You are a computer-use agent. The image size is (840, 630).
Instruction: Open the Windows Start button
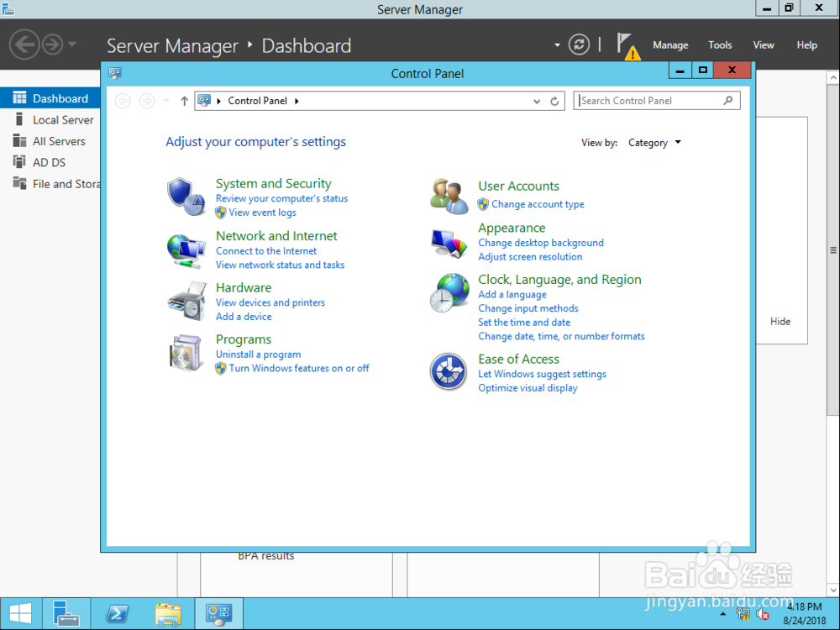[x=20, y=613]
